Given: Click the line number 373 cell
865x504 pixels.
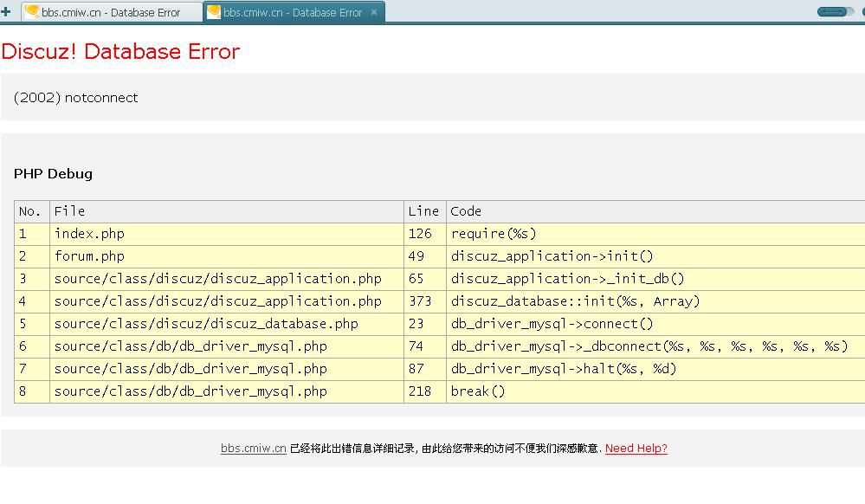Looking at the screenshot, I should tap(425, 301).
